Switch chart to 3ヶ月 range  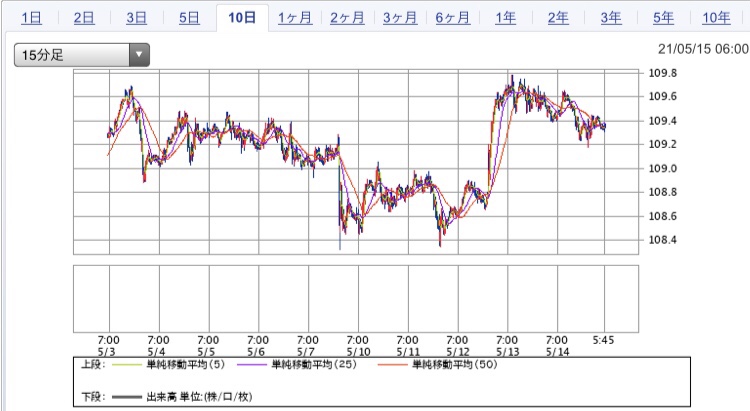click(400, 18)
